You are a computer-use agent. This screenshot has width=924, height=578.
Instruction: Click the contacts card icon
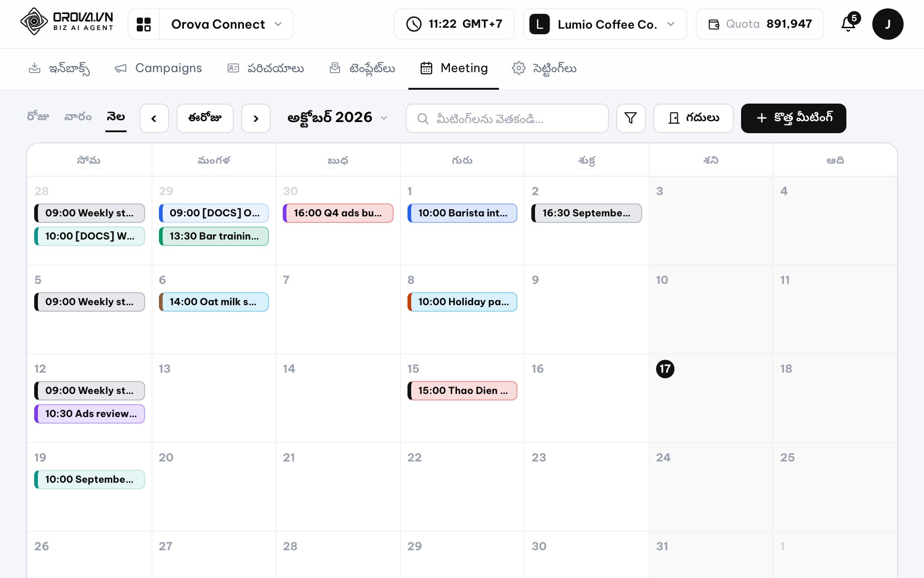tap(233, 68)
